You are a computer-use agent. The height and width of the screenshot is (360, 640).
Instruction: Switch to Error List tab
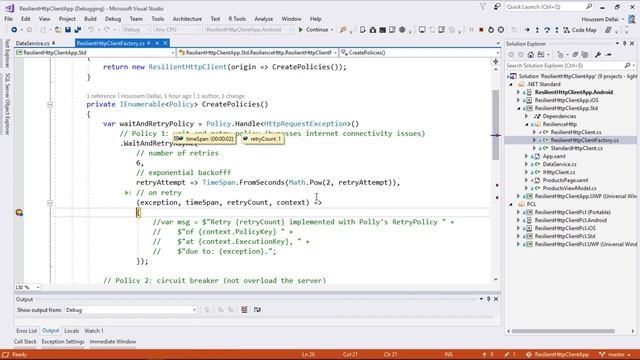pos(27,331)
